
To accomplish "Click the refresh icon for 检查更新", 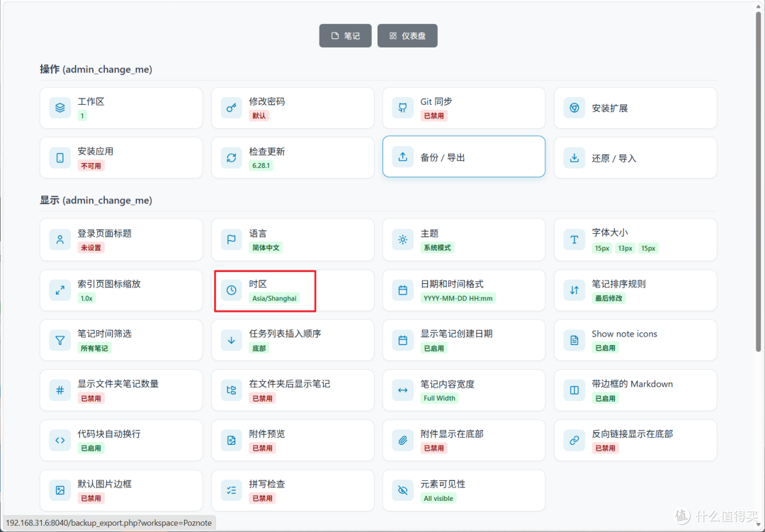I will coord(231,158).
